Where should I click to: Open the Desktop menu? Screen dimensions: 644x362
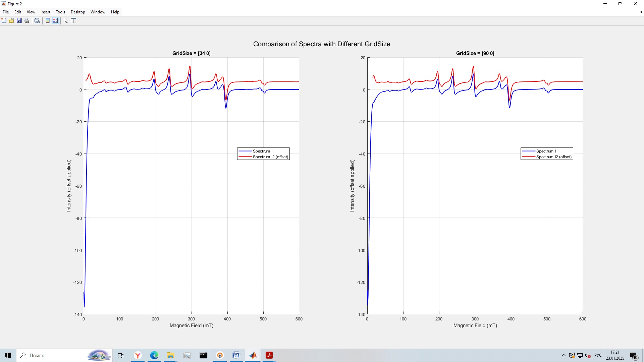pos(78,12)
